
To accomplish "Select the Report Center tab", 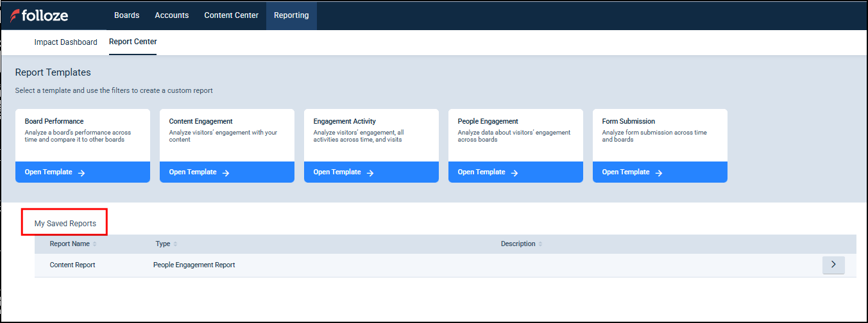I will [x=133, y=42].
